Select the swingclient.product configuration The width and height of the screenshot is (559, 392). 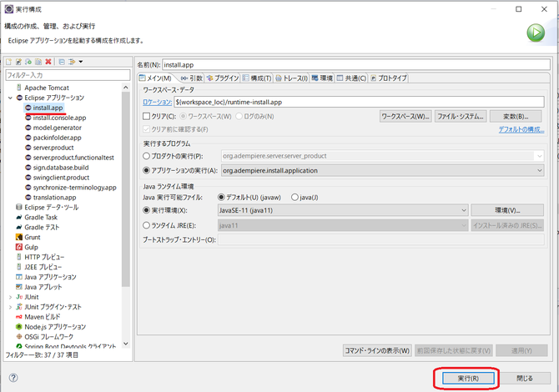(x=58, y=178)
